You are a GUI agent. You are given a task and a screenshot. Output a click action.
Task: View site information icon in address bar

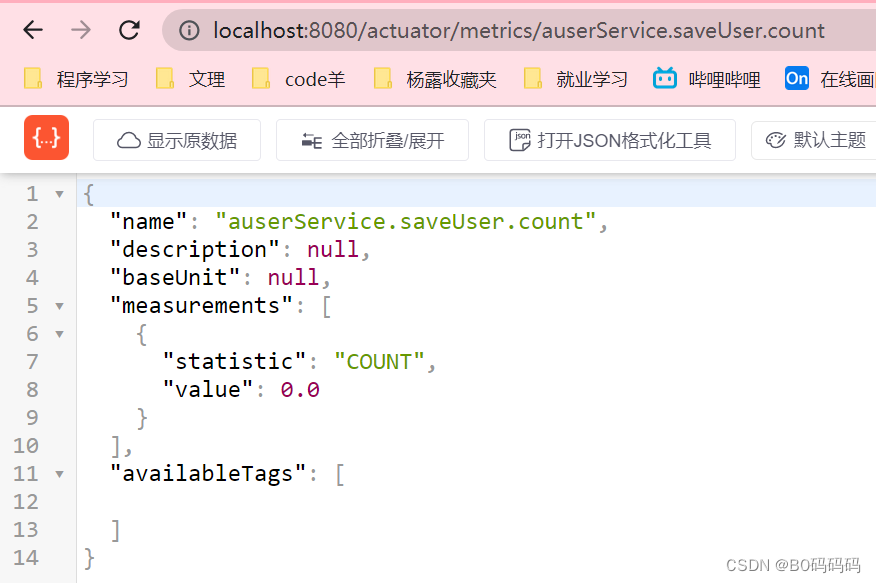pos(189,30)
